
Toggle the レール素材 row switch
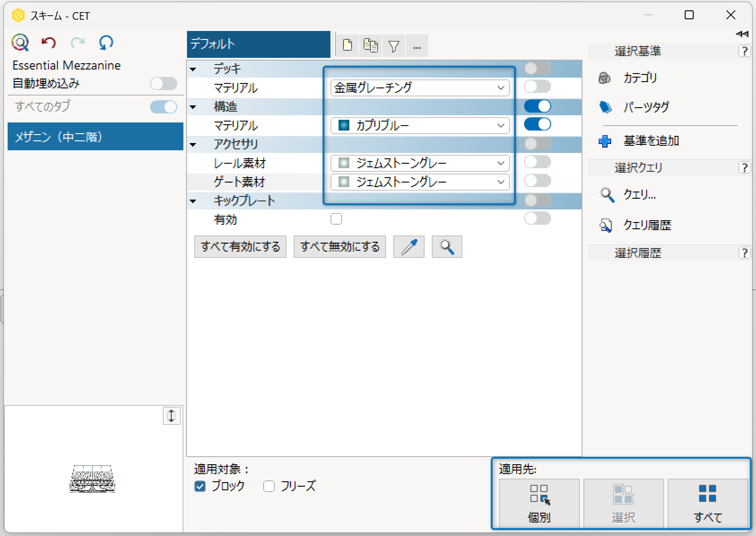click(x=538, y=162)
